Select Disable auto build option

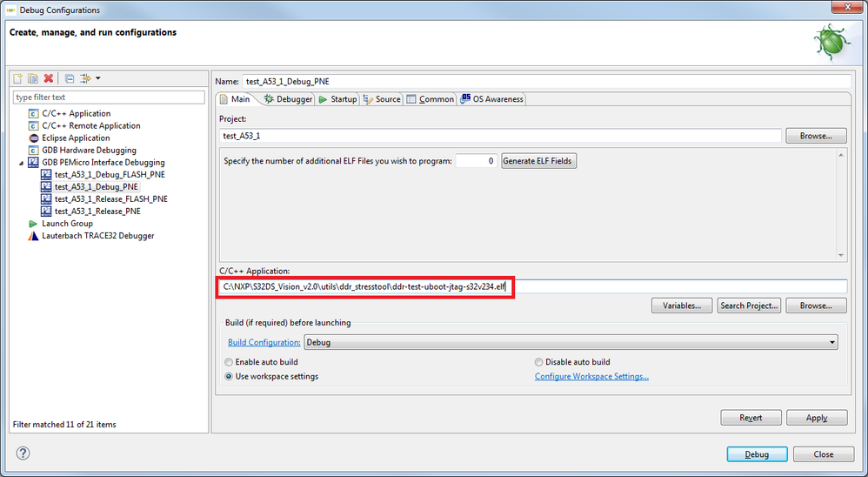571,362
